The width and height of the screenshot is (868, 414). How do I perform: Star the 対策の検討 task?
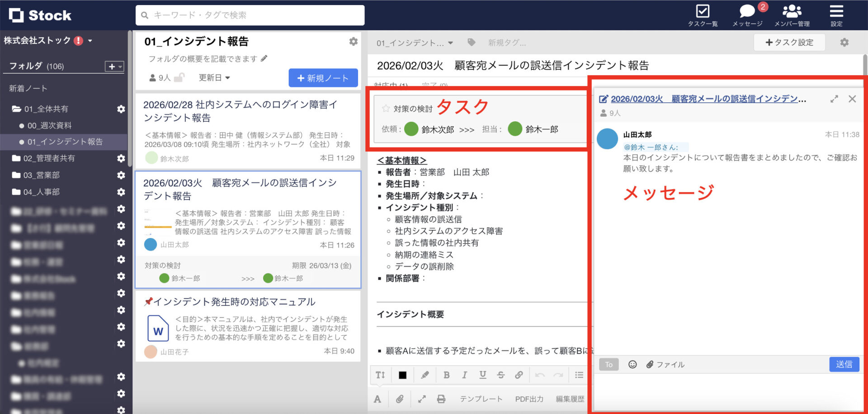click(x=385, y=108)
